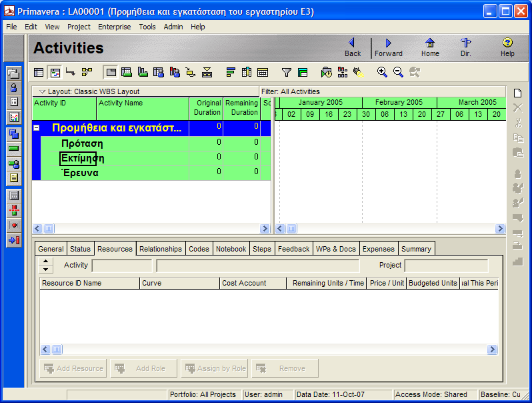The width and height of the screenshot is (532, 403).
Task: Open Work Products and Documents sidebar icon
Action: coord(14,178)
